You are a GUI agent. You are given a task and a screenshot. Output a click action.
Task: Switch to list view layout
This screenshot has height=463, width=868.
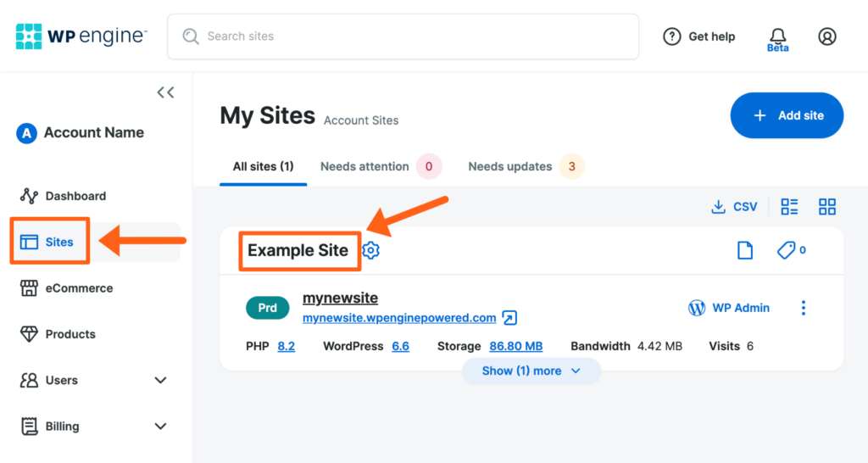click(789, 207)
